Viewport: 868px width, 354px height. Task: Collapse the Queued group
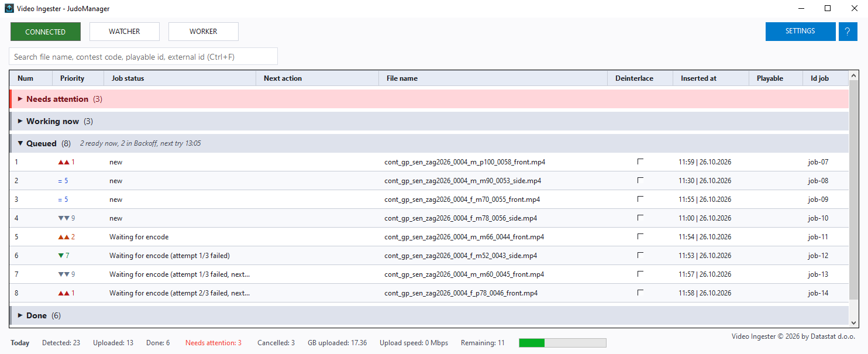click(x=20, y=143)
